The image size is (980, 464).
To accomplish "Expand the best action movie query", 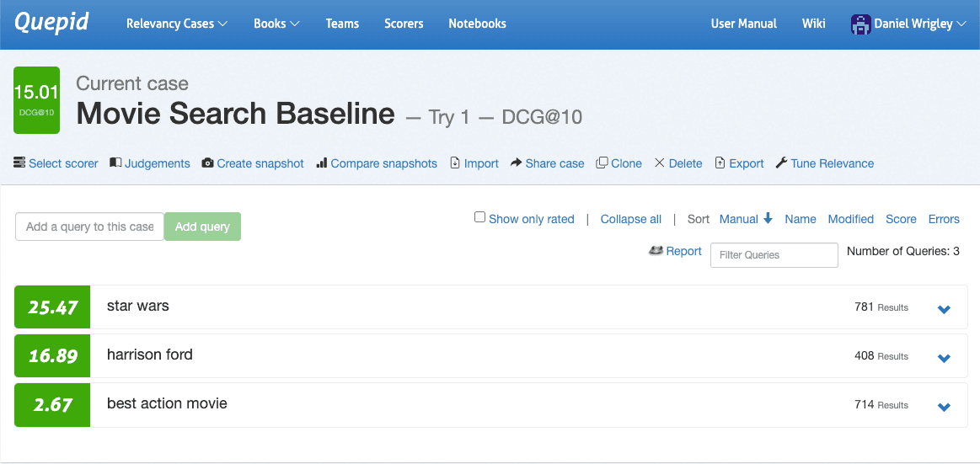I will (944, 407).
